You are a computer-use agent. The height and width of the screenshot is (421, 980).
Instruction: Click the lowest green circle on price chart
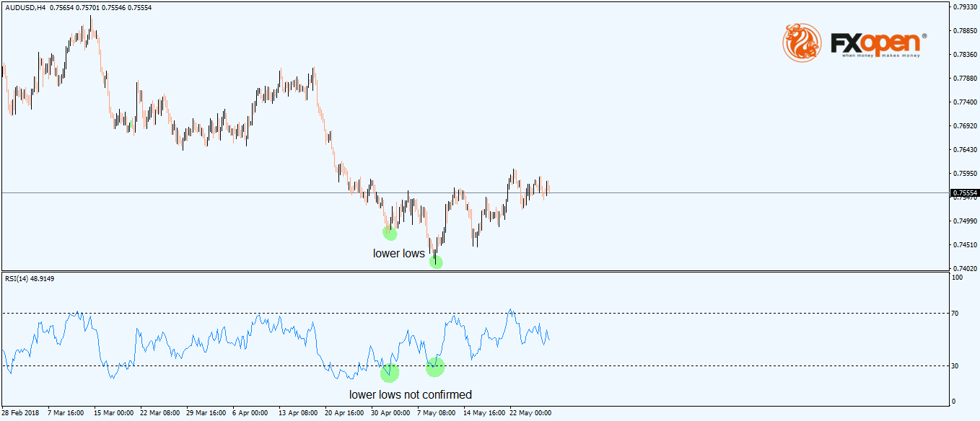(x=436, y=262)
